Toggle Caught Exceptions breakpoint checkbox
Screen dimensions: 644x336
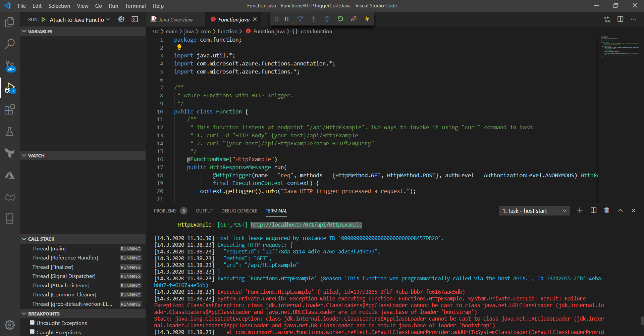[32, 332]
